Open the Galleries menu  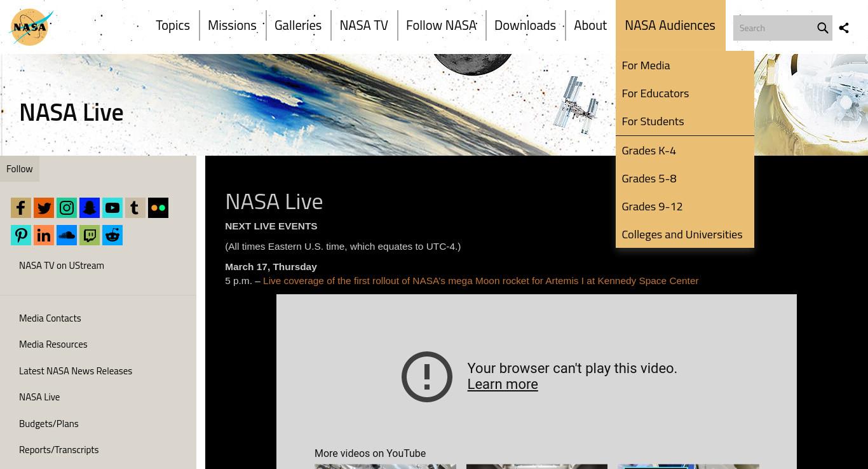298,25
